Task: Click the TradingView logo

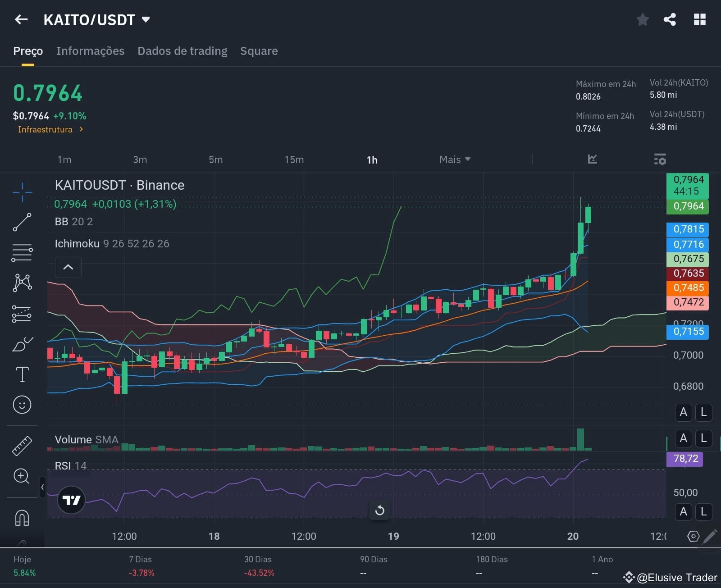Action: (x=71, y=500)
